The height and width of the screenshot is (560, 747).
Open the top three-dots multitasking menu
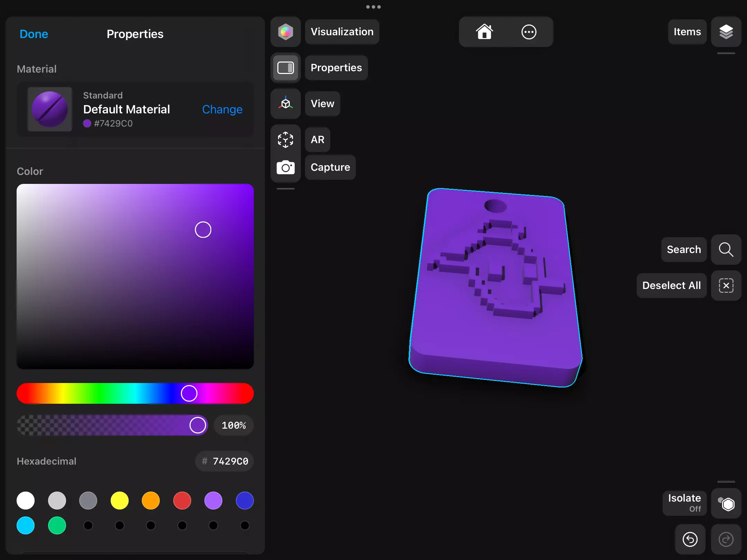[373, 7]
